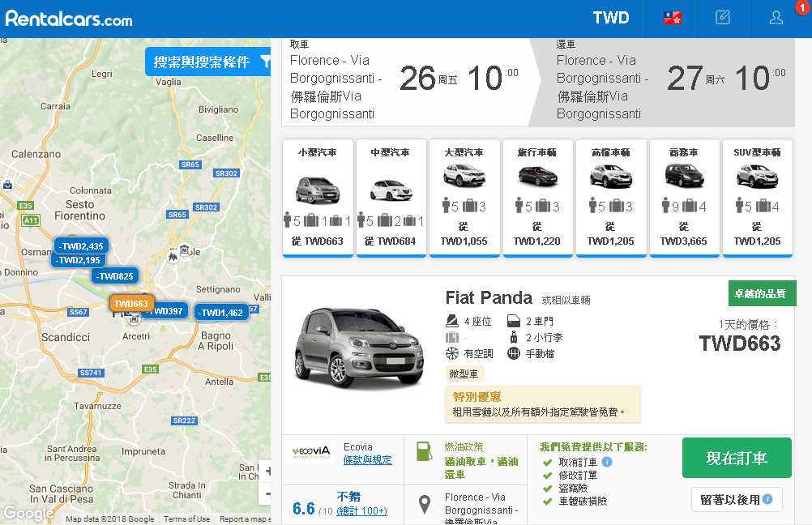Select the estate car category TWD1,220
Image resolution: width=812 pixels, height=525 pixels.
click(537, 197)
